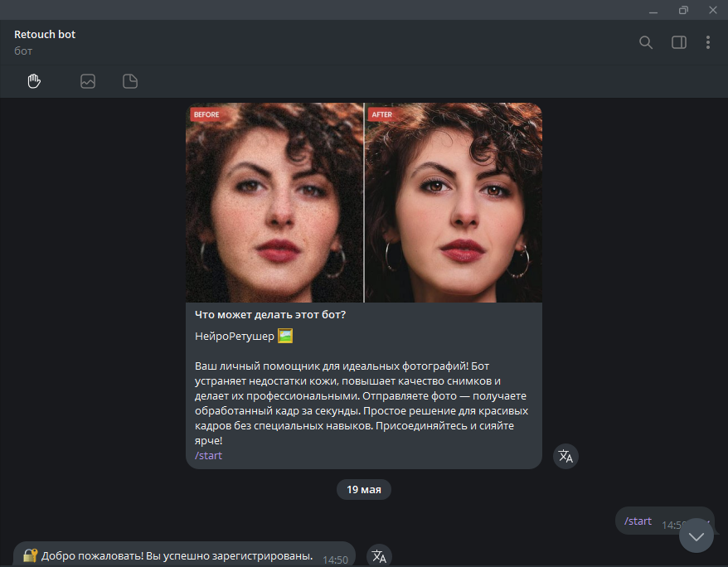
Task: Click the /start link in bot description
Action: tap(208, 455)
